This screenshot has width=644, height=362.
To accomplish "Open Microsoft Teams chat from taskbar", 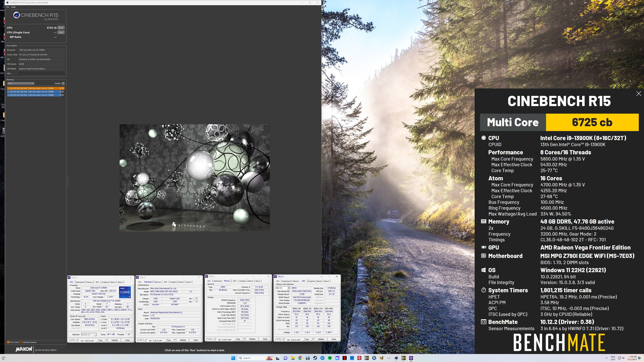I will (285, 358).
